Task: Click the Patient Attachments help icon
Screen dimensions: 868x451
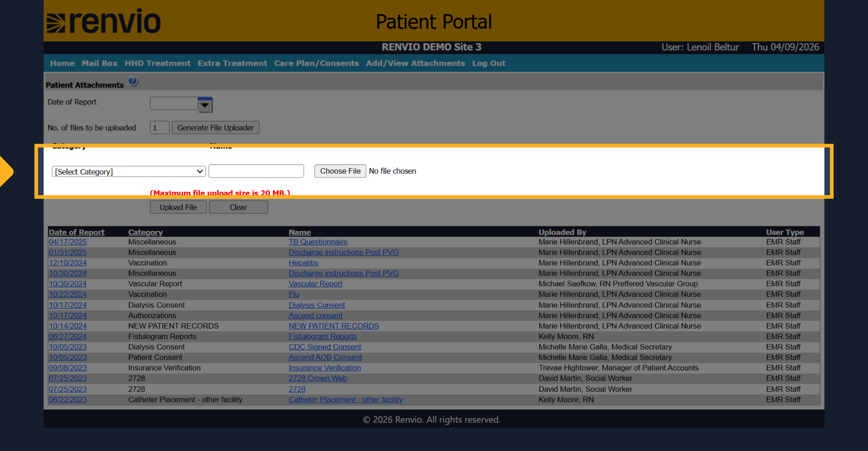Action: click(133, 81)
